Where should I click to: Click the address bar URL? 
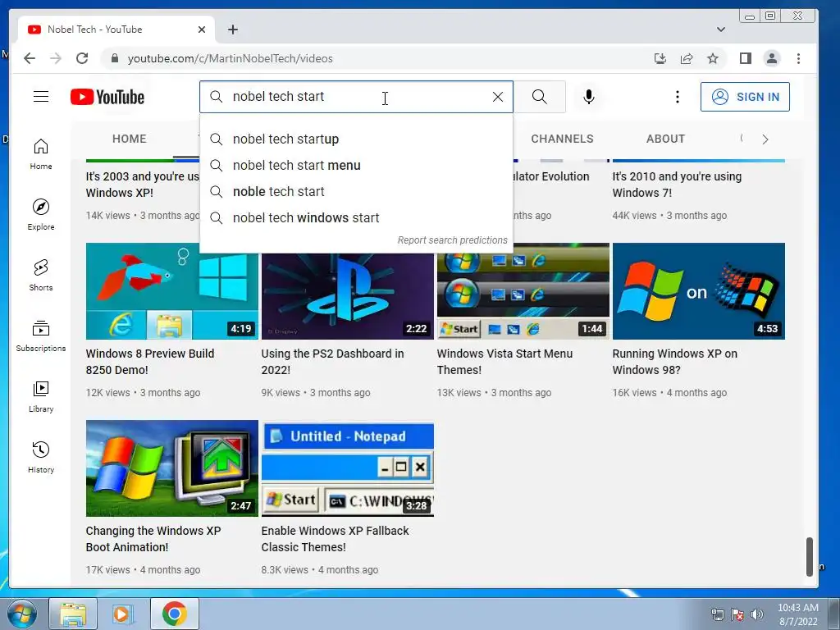[230, 58]
